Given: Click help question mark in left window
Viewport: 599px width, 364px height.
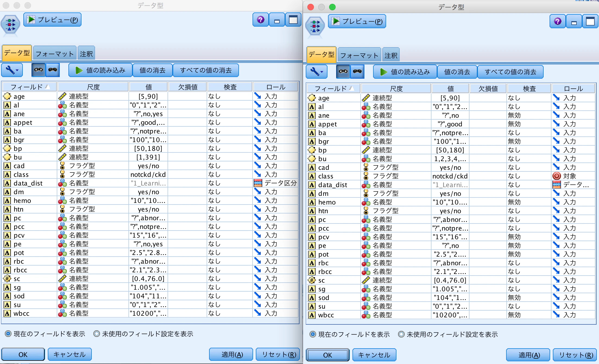Looking at the screenshot, I should point(261,20).
